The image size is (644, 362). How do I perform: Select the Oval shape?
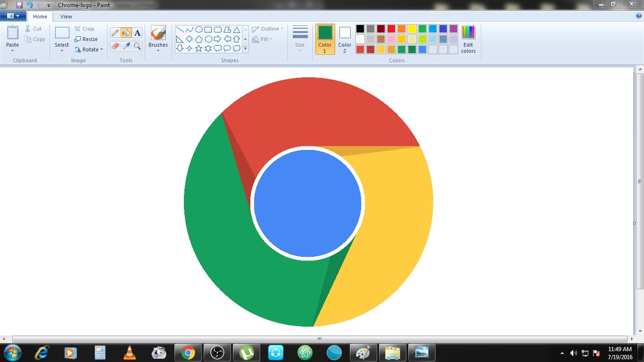point(198,30)
